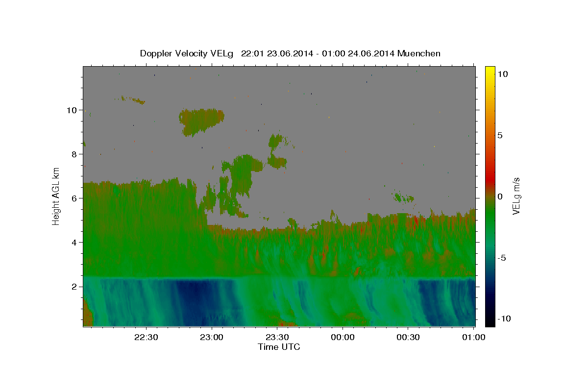Click the 'Muenchen' location label in title
Screen dimensions: 588x392
click(419, 53)
